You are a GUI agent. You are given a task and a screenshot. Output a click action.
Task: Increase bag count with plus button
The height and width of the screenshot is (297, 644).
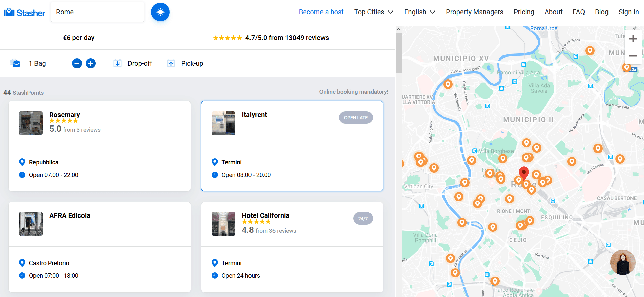click(91, 63)
